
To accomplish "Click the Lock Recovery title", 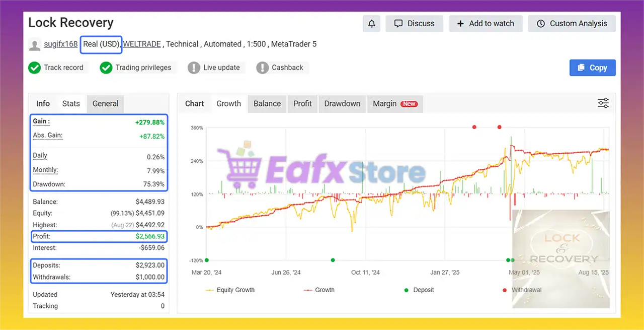I will [x=71, y=23].
